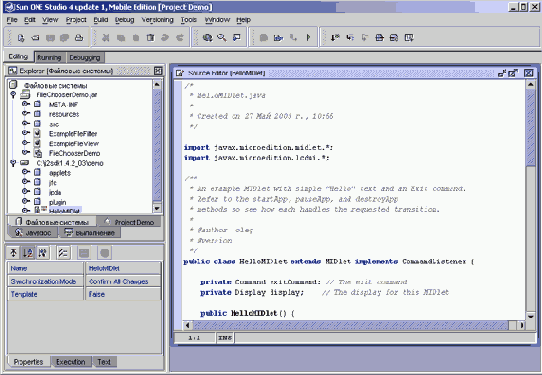The height and width of the screenshot is (375, 542).
Task: Expand the plugin folder node
Action: 26,201
